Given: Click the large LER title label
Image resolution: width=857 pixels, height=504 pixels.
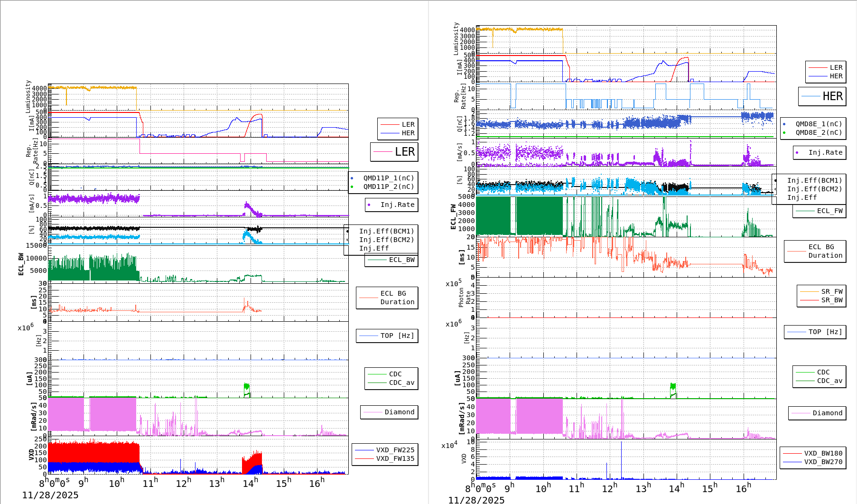Looking at the screenshot, I should [404, 152].
